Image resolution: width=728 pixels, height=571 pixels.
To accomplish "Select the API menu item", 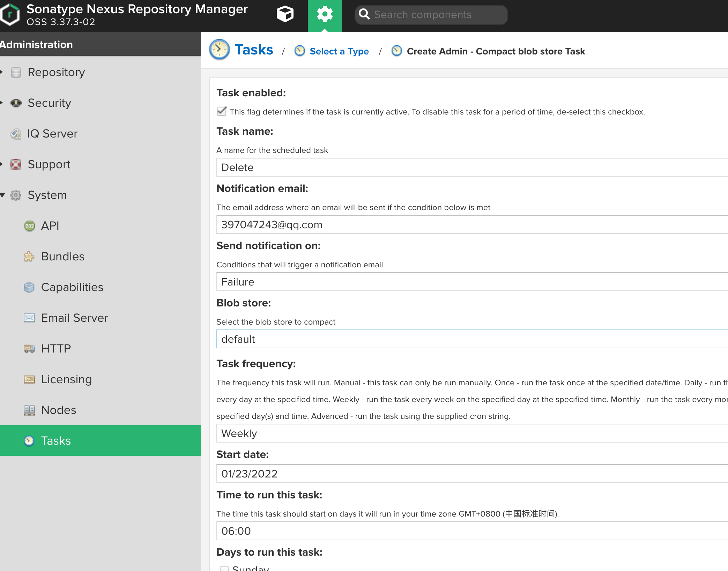I will click(50, 226).
